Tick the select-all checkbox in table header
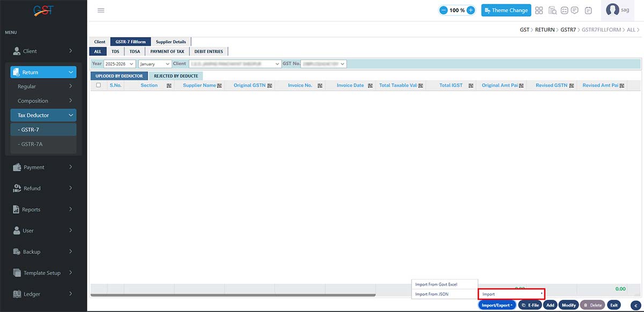Screen dimensions: 644x312 pos(98,85)
